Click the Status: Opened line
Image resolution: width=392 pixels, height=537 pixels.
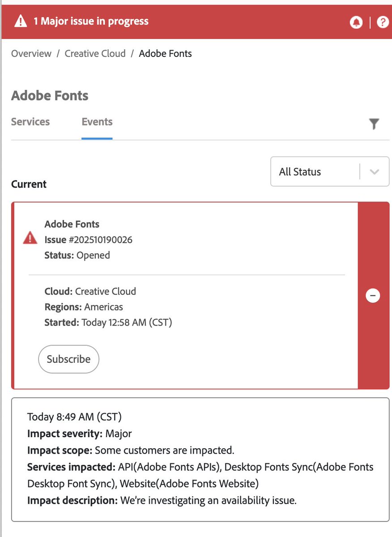coord(77,255)
